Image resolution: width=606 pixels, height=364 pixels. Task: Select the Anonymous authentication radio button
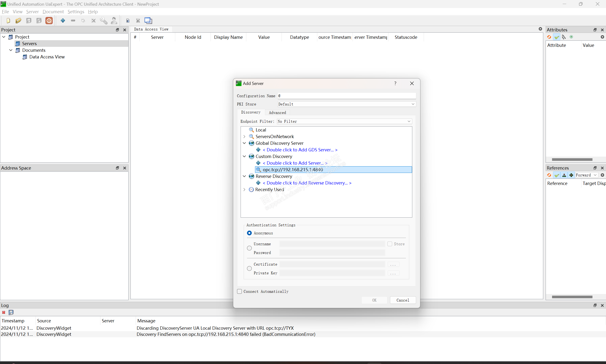pos(249,233)
